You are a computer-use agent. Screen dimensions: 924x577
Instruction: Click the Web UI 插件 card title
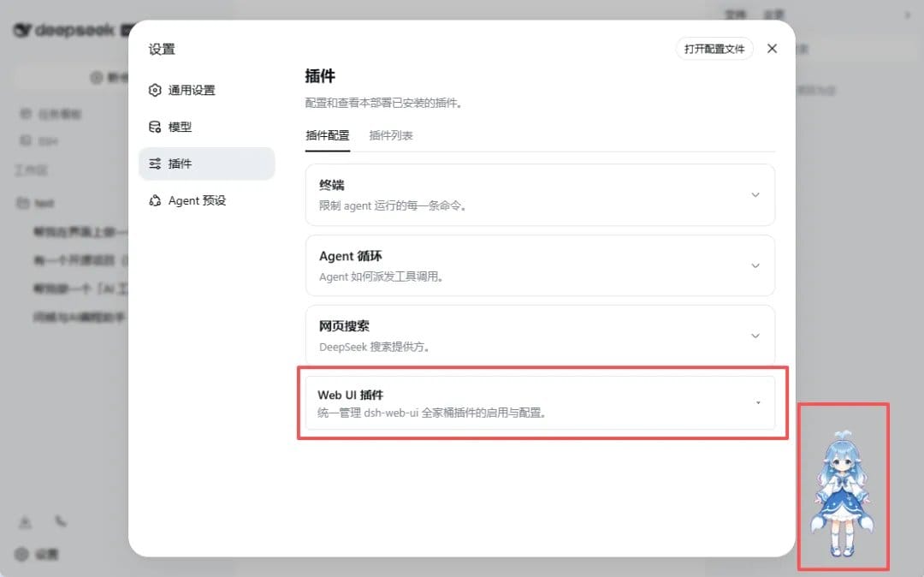(x=351, y=395)
